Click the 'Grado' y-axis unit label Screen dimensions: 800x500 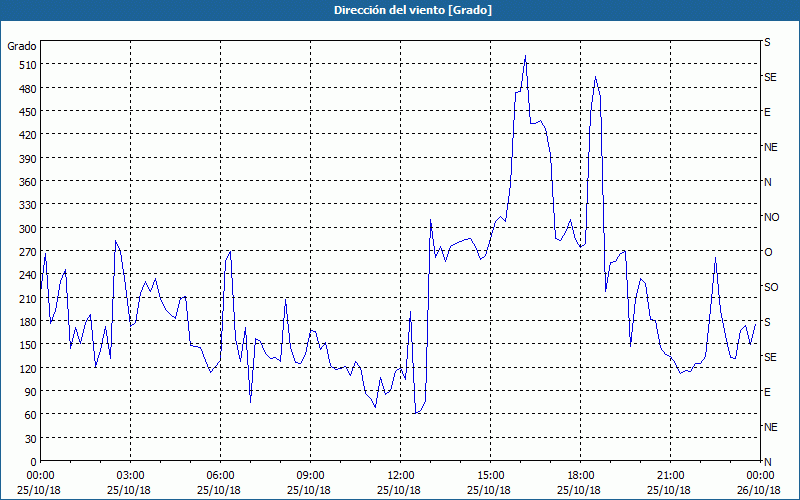(x=21, y=46)
